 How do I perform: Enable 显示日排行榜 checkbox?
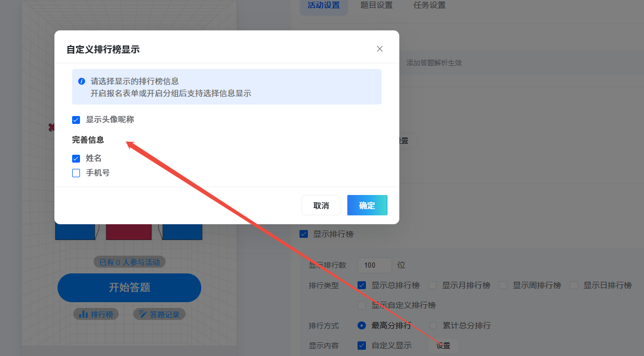coord(574,285)
